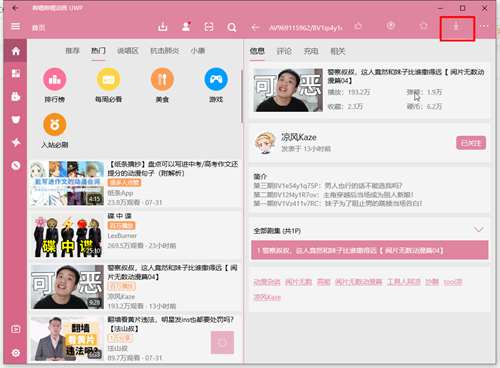Toggle the like thumbs-up icon for this video
Image resolution: width=500 pixels, height=368 pixels.
358,26
